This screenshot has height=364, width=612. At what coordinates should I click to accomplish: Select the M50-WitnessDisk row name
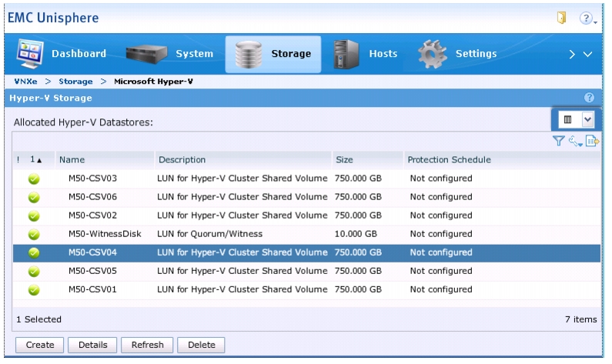point(105,234)
